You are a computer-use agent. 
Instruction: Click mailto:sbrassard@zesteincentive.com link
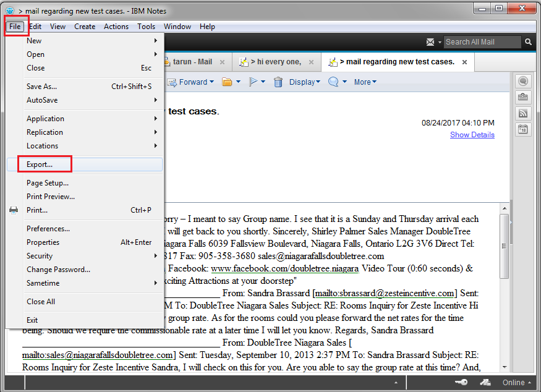385,293
